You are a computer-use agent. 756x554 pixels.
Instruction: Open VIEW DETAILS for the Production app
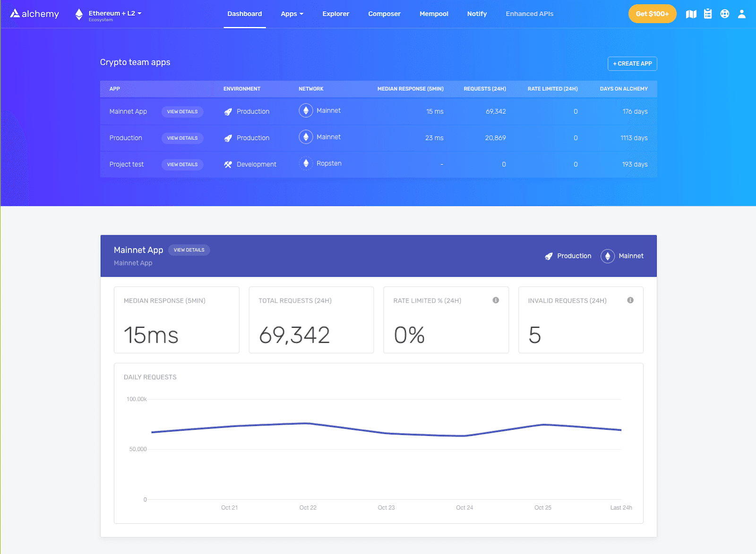point(182,138)
